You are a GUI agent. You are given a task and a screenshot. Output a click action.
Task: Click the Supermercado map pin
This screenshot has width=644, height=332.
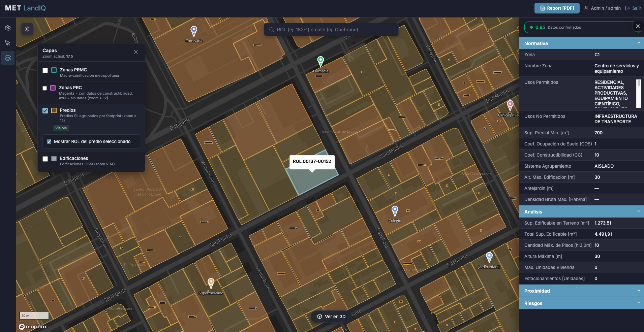(211, 283)
